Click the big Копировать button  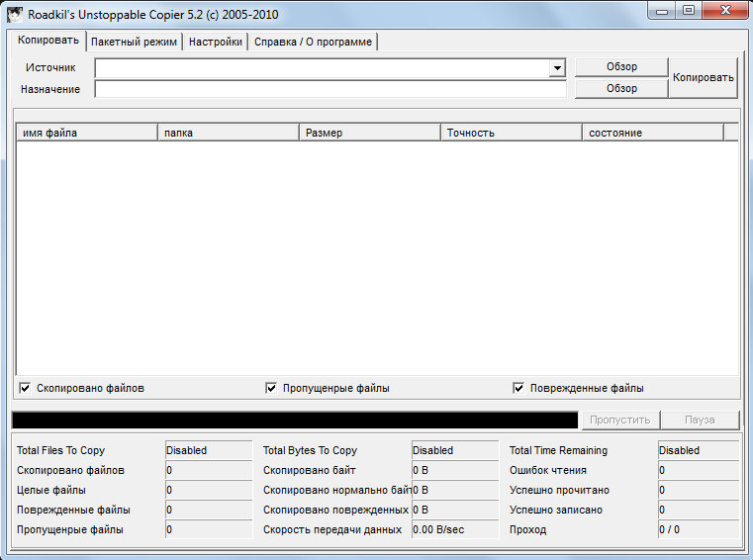pyautogui.click(x=704, y=78)
